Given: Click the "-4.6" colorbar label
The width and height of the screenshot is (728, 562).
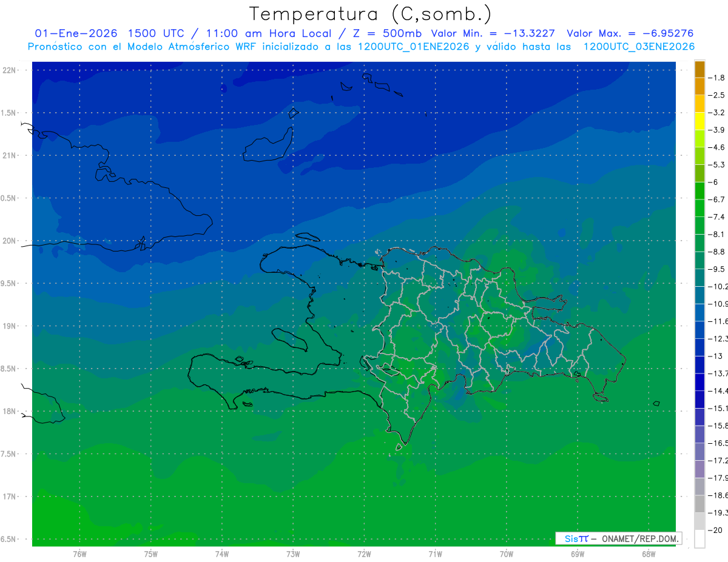Looking at the screenshot, I should [718, 147].
